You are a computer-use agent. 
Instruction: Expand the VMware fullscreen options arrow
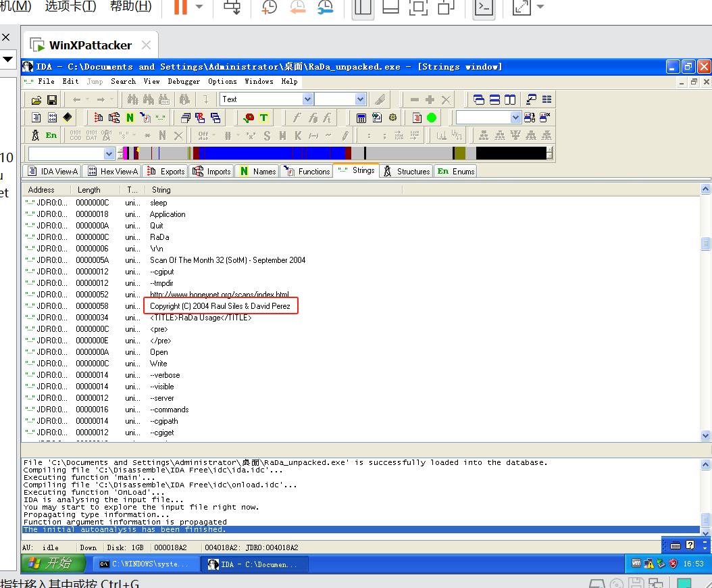(540, 6)
